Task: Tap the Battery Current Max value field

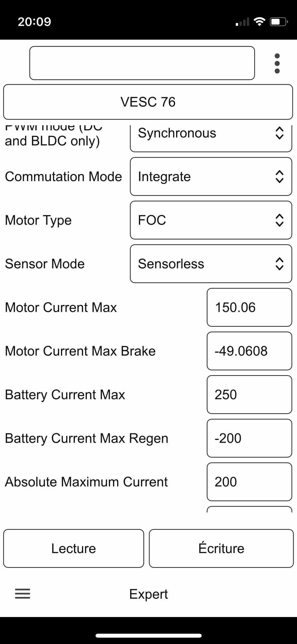Action: click(x=249, y=395)
